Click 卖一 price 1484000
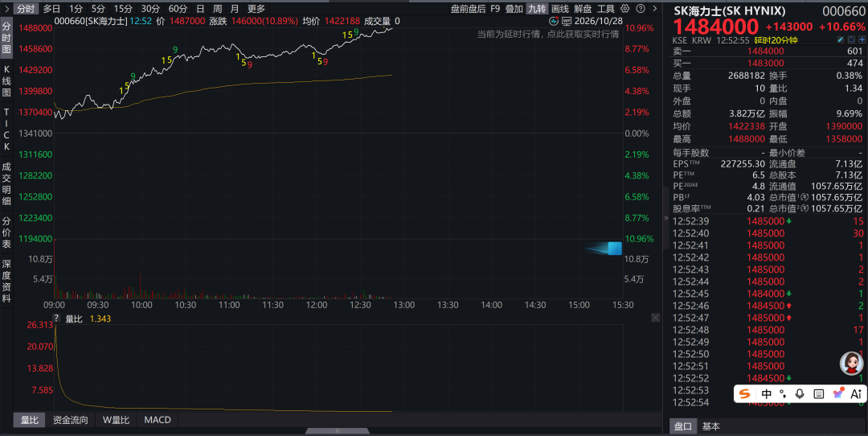868x436 pixels. [766, 51]
